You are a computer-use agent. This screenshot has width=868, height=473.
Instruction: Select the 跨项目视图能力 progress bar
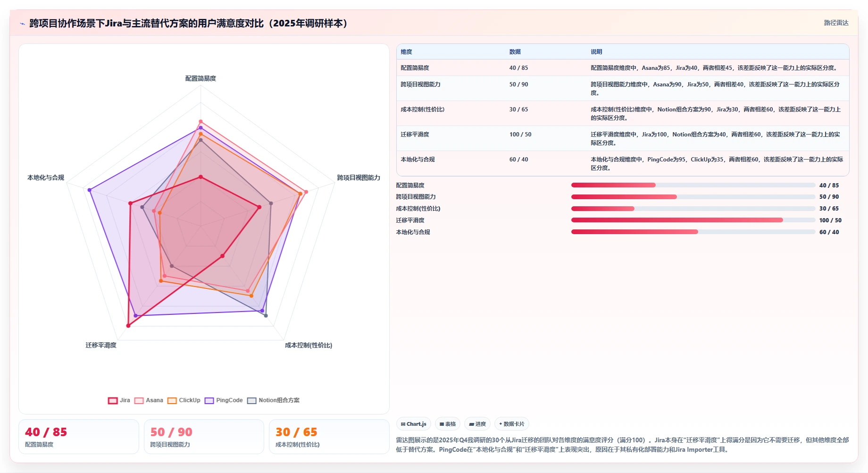[693, 197]
